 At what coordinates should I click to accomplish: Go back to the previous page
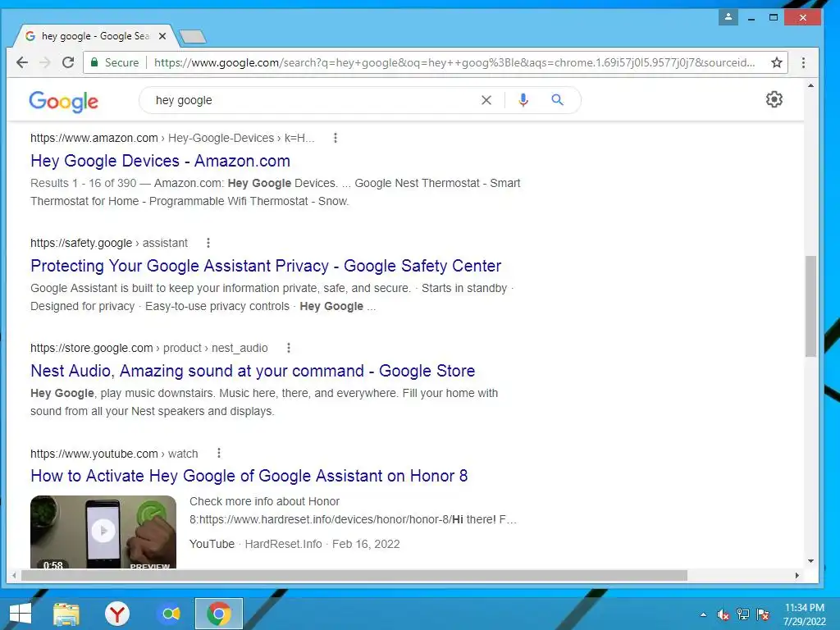pos(22,62)
